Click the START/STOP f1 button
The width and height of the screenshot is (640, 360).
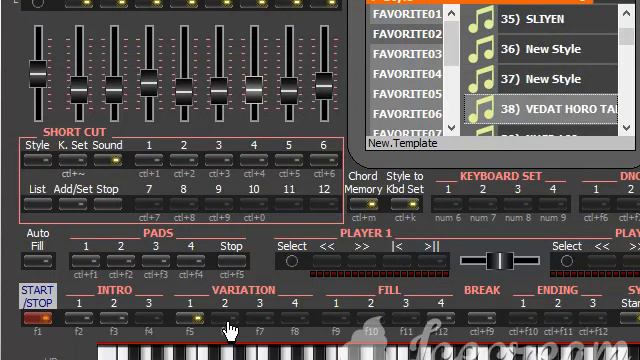pos(38,318)
